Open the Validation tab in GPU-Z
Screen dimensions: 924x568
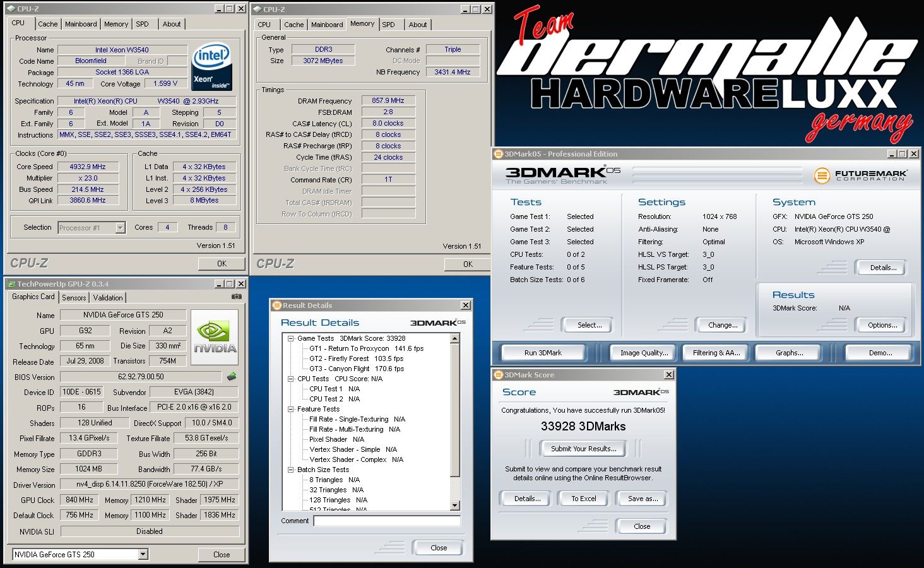108,298
